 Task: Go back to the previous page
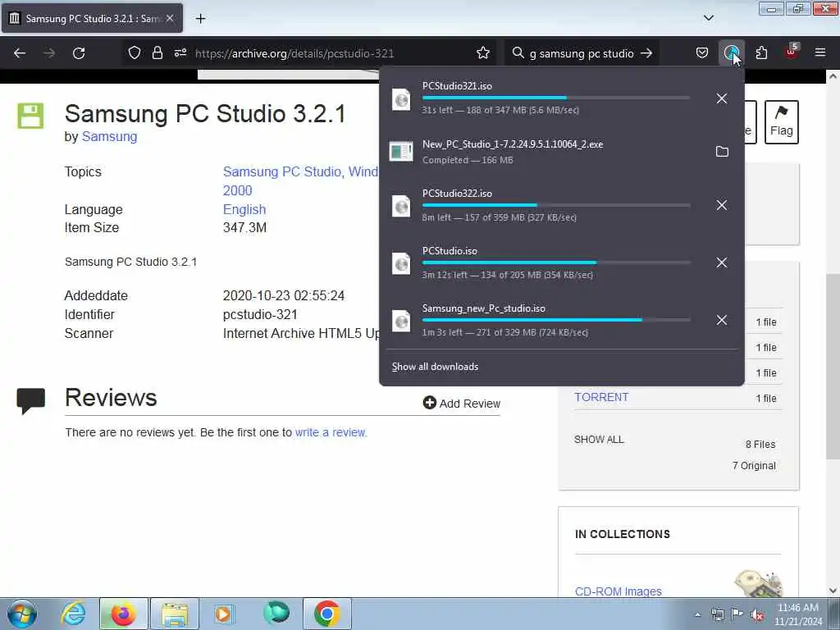[x=20, y=53]
